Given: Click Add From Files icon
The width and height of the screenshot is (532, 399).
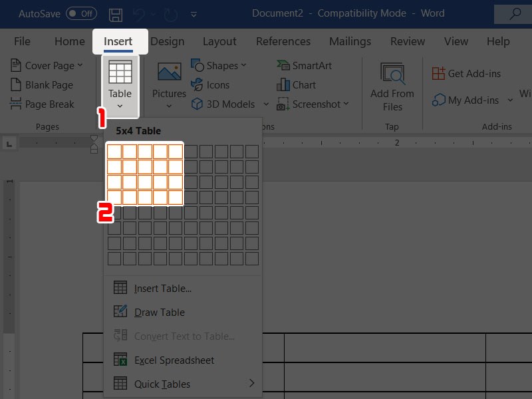Looking at the screenshot, I should pos(392,74).
